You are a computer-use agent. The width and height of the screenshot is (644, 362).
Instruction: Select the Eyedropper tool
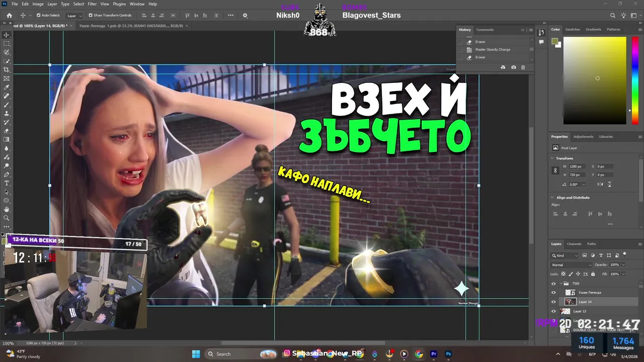coord(7,87)
